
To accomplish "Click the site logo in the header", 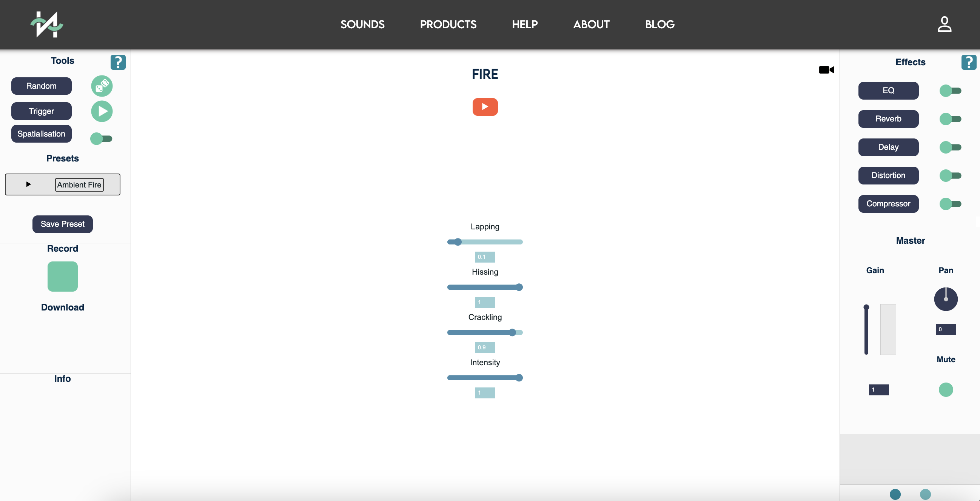I will pos(47,25).
